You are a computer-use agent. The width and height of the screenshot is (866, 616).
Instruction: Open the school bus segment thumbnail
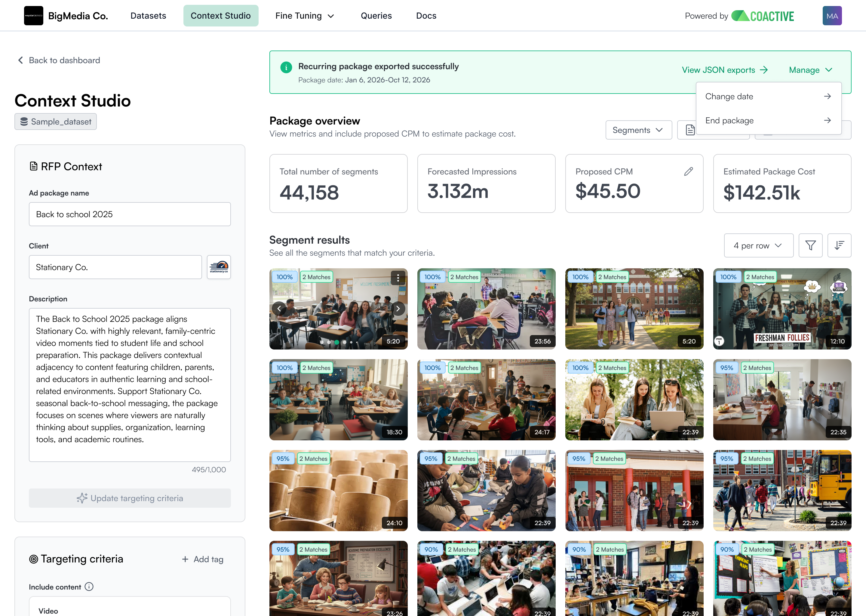(x=782, y=491)
